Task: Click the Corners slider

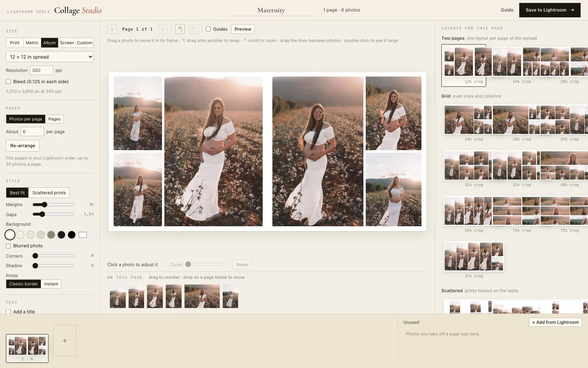Action: [x=53, y=256]
